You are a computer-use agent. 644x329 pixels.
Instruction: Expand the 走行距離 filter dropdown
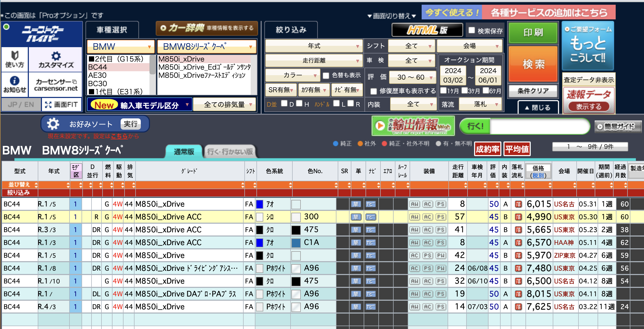(x=314, y=61)
